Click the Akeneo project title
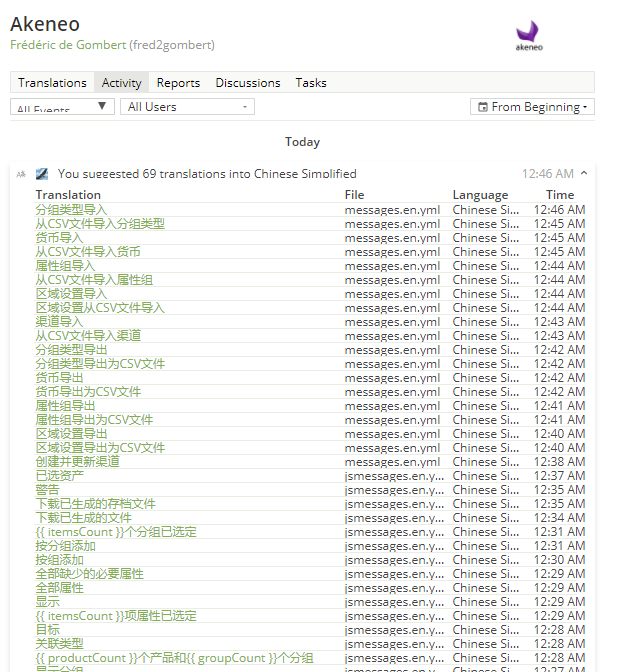The height and width of the screenshot is (672, 617). [x=45, y=24]
